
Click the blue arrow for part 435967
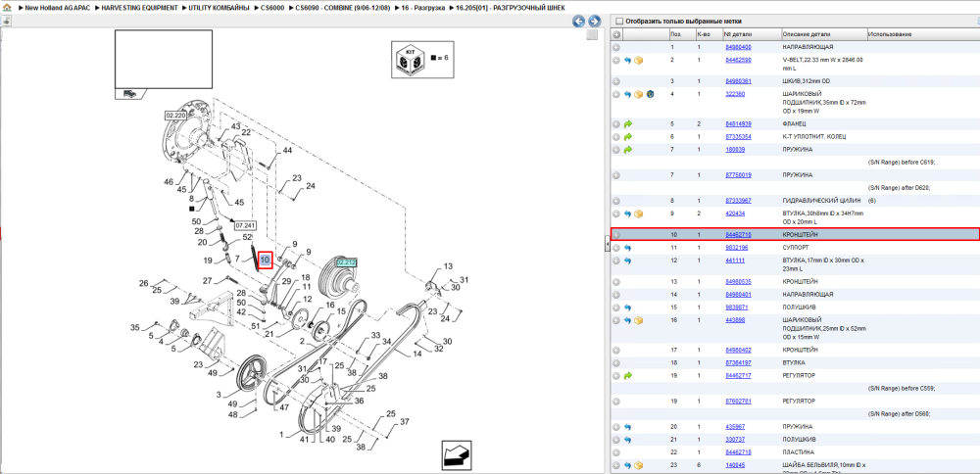coord(628,427)
